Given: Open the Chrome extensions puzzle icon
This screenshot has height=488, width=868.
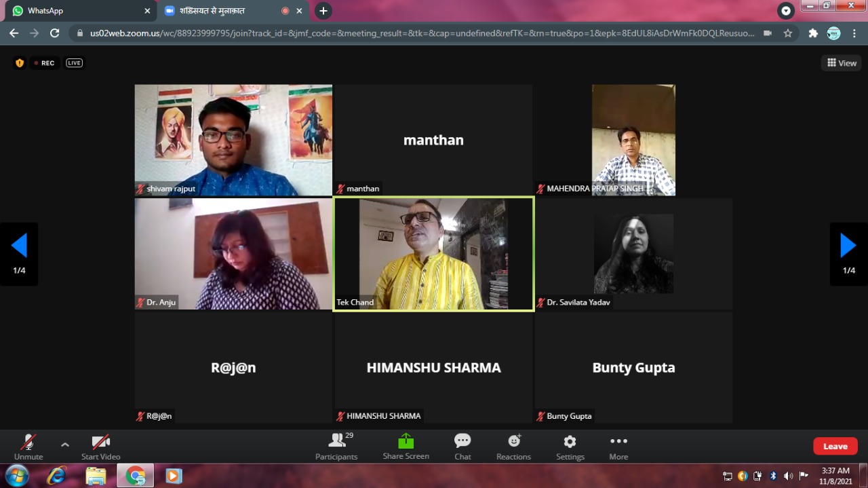Looking at the screenshot, I should [813, 33].
